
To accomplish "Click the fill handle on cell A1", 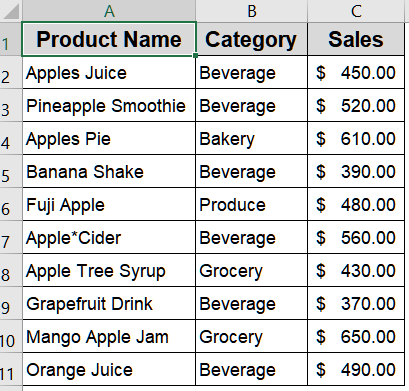I will pyautogui.click(x=195, y=56).
